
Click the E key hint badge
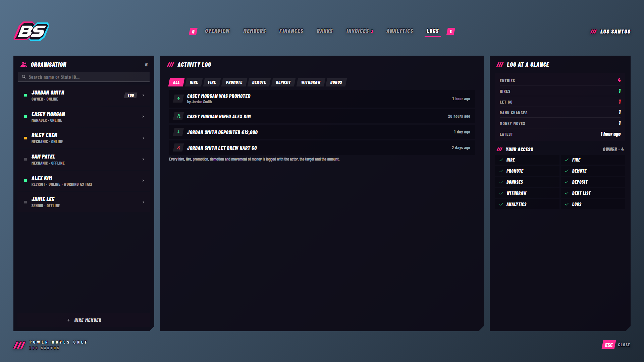coord(451,32)
